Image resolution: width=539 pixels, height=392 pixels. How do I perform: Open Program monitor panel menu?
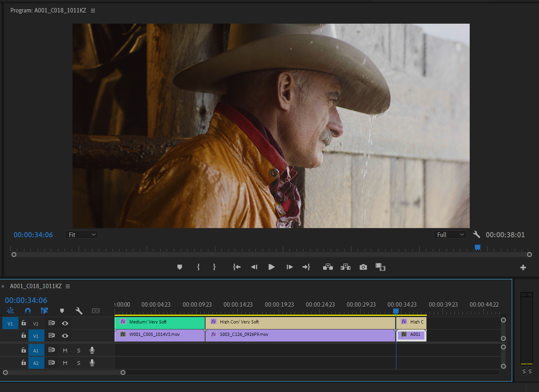pos(93,11)
